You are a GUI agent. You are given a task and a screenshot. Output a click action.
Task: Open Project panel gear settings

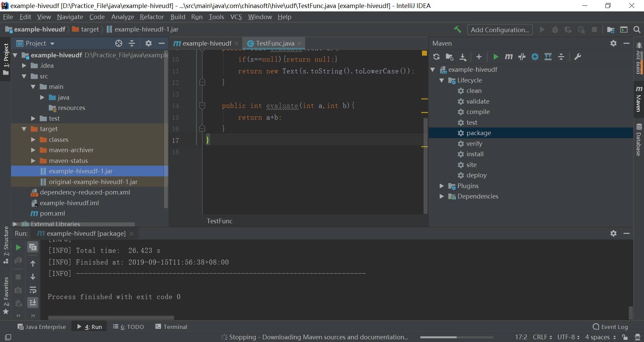click(149, 43)
